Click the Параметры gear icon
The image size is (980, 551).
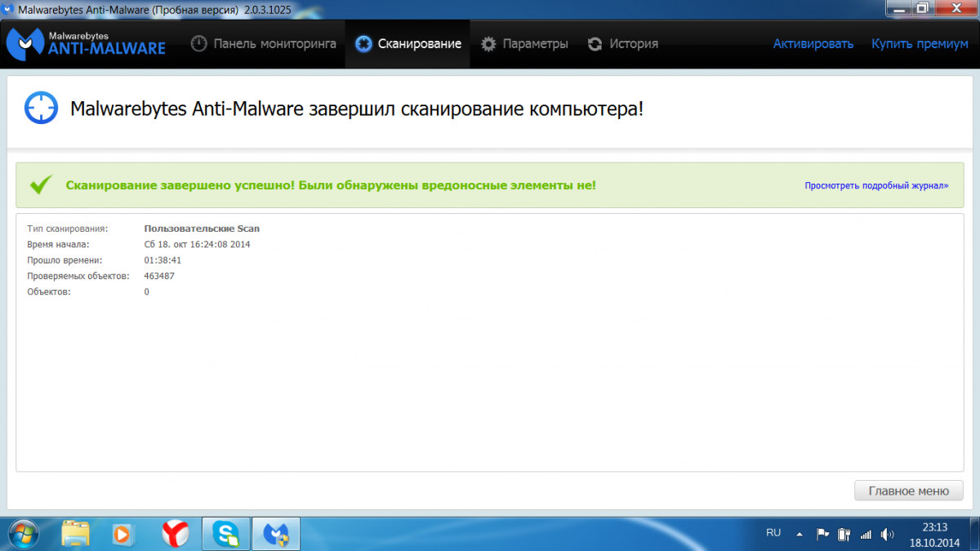[488, 44]
